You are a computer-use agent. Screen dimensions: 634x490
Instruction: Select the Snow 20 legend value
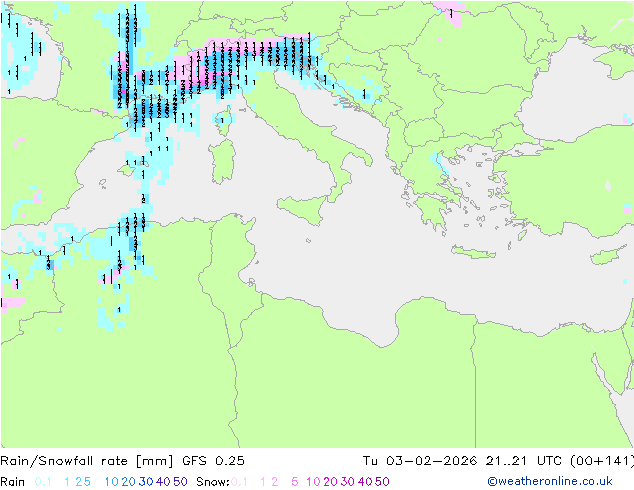point(330,482)
